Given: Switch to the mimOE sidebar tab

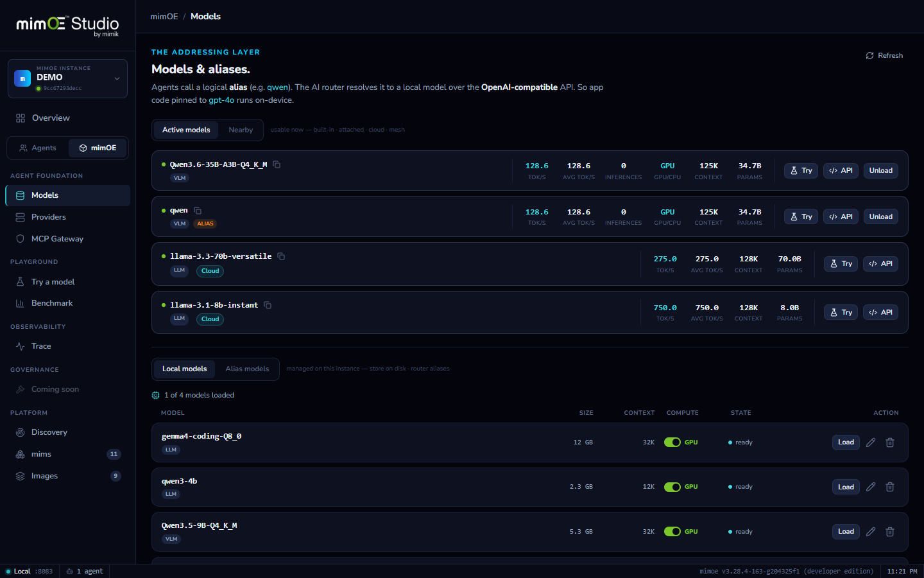Looking at the screenshot, I should tap(98, 148).
